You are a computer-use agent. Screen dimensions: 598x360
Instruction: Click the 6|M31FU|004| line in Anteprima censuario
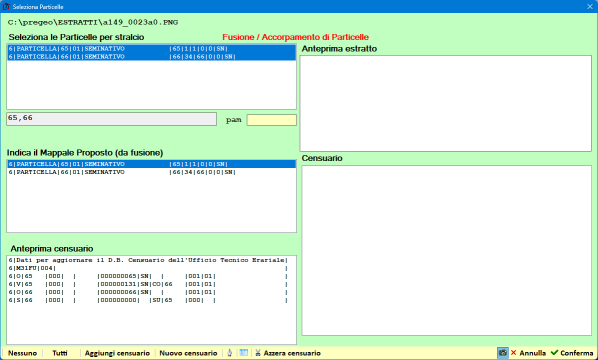[x=148, y=268]
